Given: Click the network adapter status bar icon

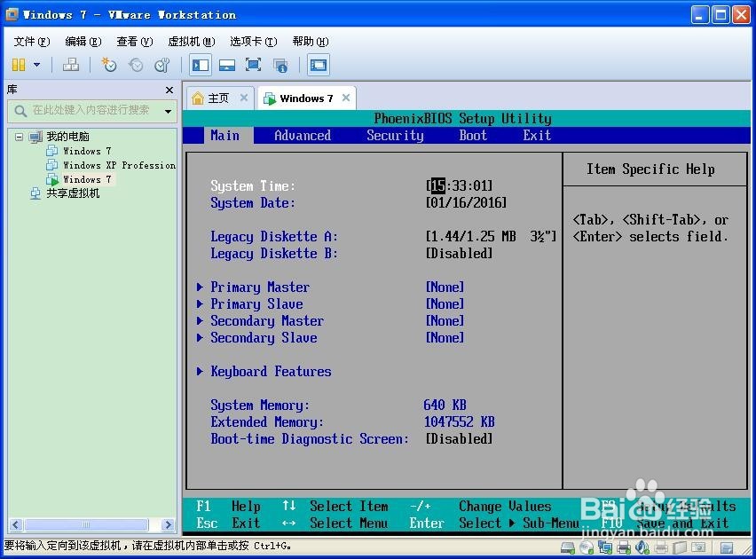Looking at the screenshot, I should (x=605, y=547).
